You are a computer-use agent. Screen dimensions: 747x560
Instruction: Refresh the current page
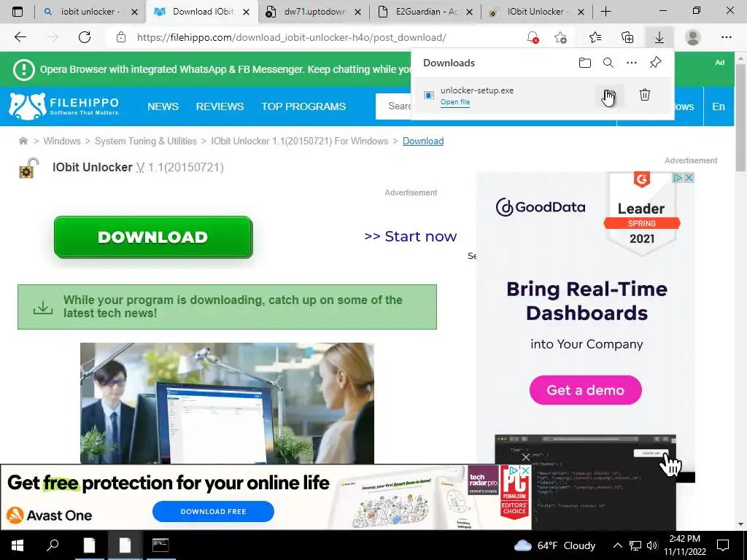[x=85, y=37]
